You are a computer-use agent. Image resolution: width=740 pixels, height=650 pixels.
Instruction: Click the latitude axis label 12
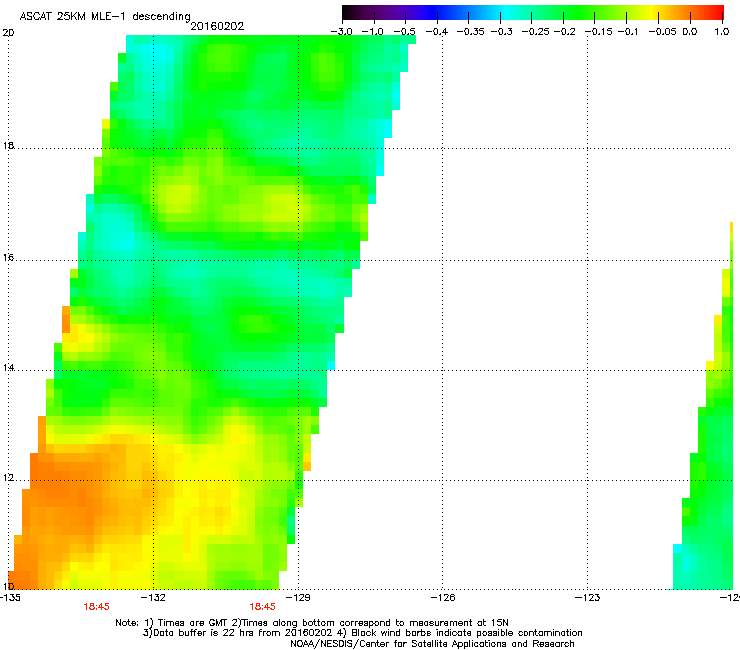tap(8, 478)
